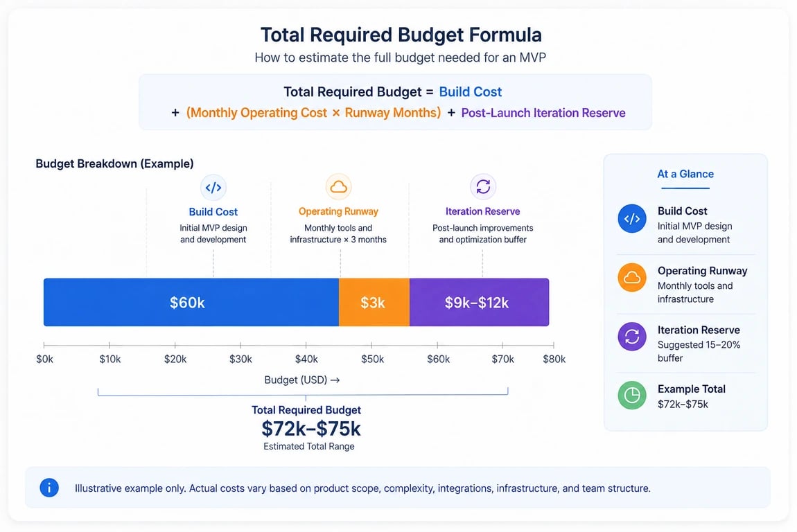
Task: Click "Post-Launch Iteration Reserve" formula term
Action: 543,113
